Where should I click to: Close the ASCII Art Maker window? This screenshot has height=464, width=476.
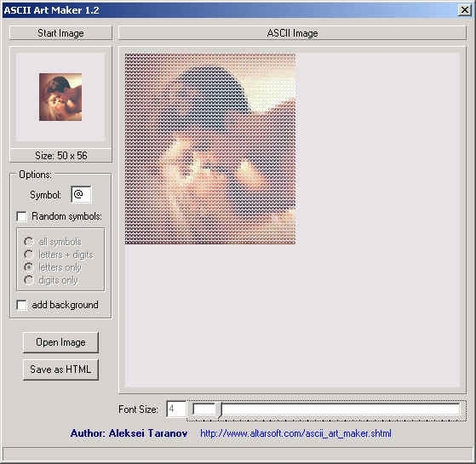pos(464,10)
